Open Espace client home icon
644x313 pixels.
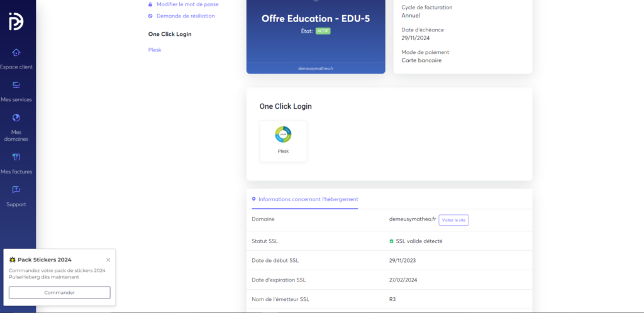coord(16,52)
